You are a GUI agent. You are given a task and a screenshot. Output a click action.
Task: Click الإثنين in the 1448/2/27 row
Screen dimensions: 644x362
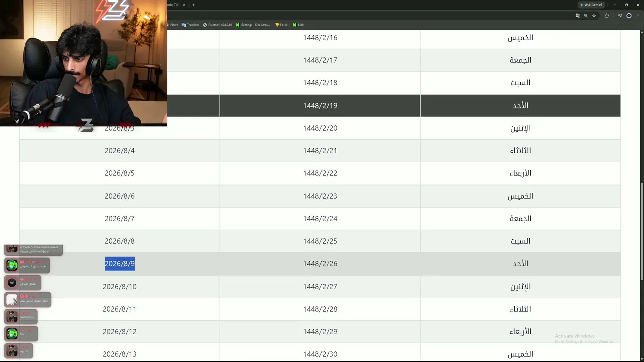pos(520,287)
